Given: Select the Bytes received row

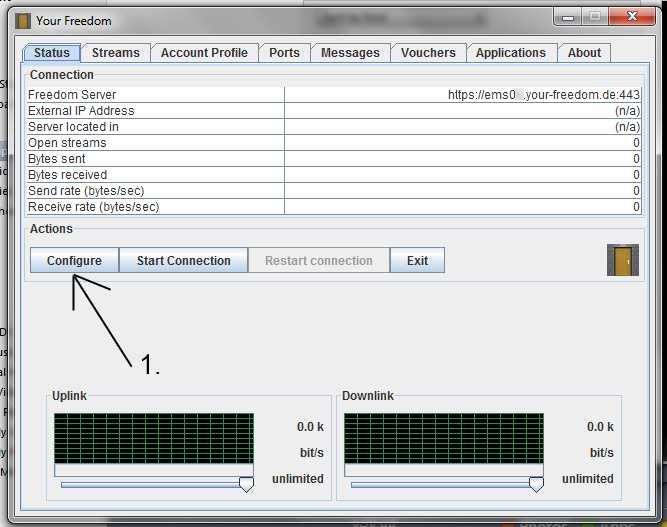Looking at the screenshot, I should tap(334, 174).
